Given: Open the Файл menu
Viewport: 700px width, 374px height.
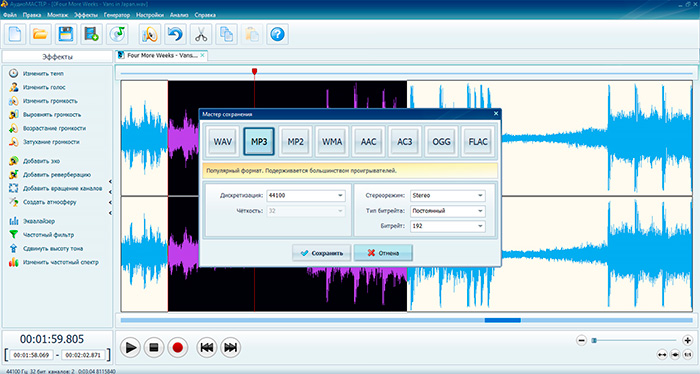Looking at the screenshot, I should coord(10,15).
